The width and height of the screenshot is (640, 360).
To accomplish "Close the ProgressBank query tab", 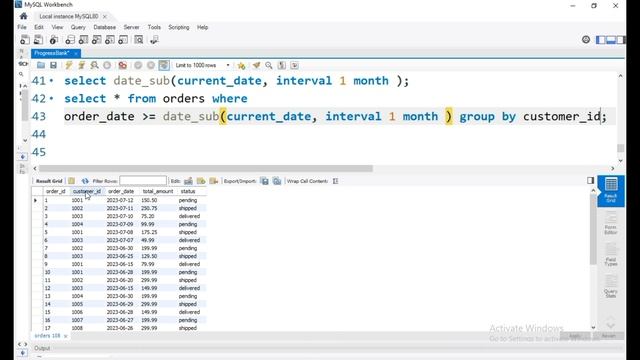I will [x=76, y=53].
